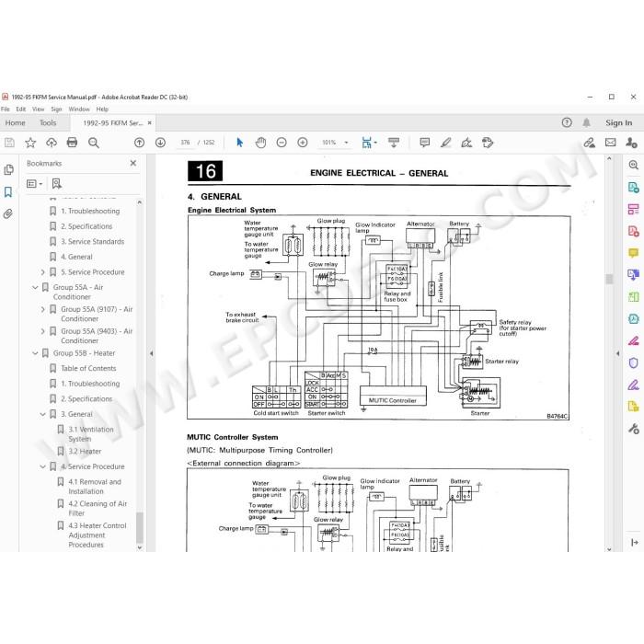Select the highlight text pen tool
This screenshot has width=644, height=644.
(x=446, y=143)
